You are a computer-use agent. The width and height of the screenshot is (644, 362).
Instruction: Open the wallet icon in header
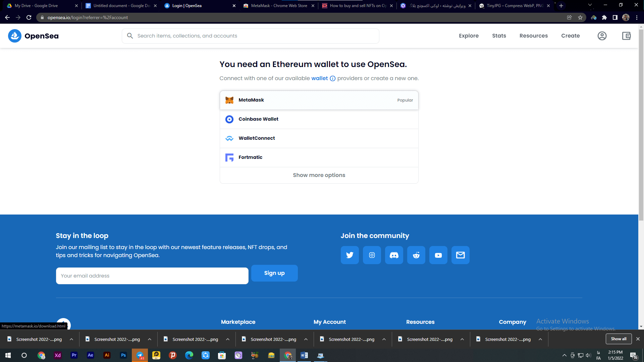[626, 36]
